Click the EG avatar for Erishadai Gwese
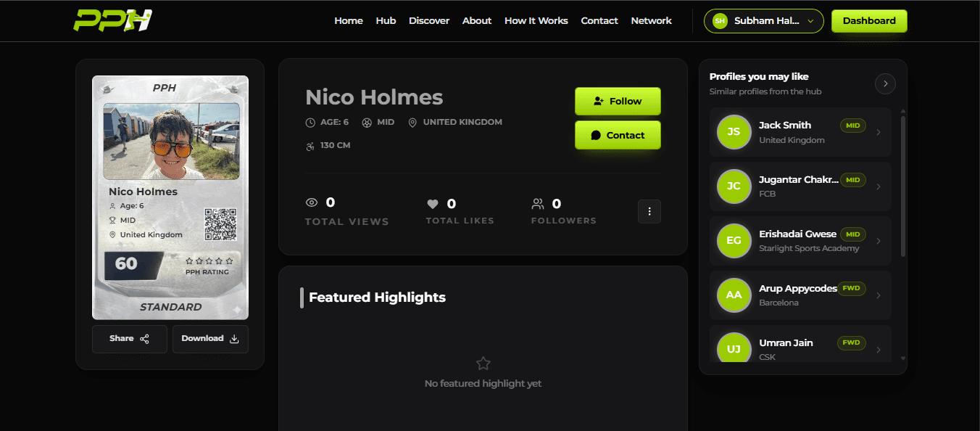Screen dimensions: 980x431 click(734, 241)
